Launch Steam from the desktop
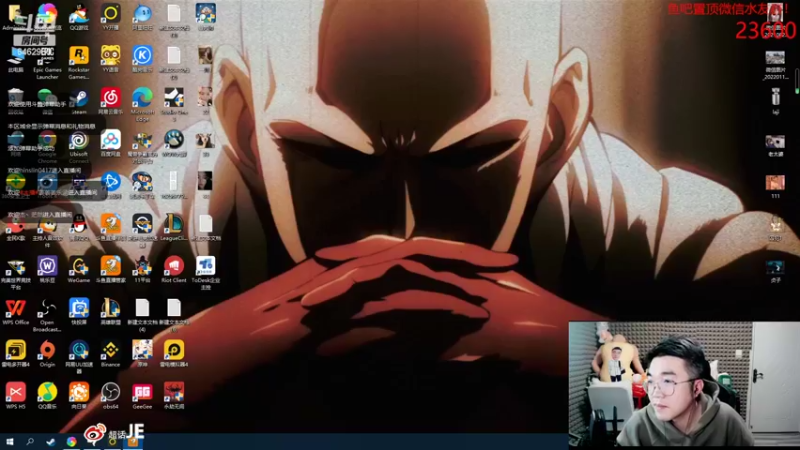The height and width of the screenshot is (450, 800). [x=79, y=101]
